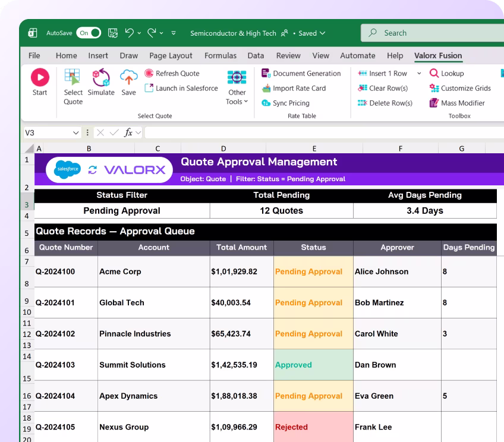This screenshot has width=504, height=442.
Task: Click the $40,003.54 amount cell
Action: click(242, 302)
